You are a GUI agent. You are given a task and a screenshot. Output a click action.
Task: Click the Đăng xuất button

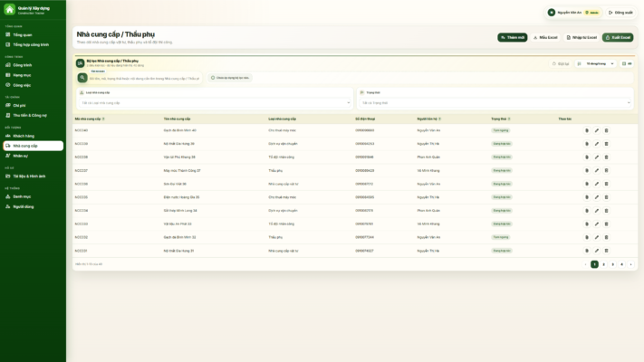pos(620,13)
